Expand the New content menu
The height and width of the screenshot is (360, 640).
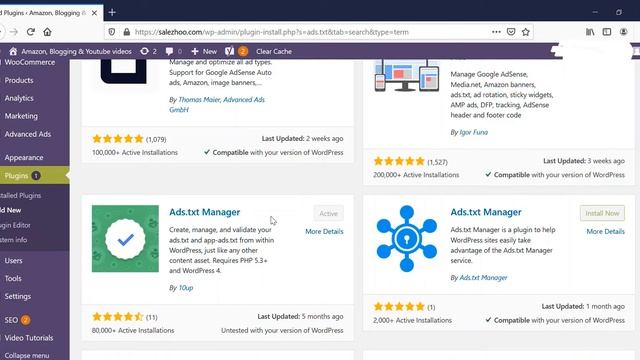click(x=204, y=51)
